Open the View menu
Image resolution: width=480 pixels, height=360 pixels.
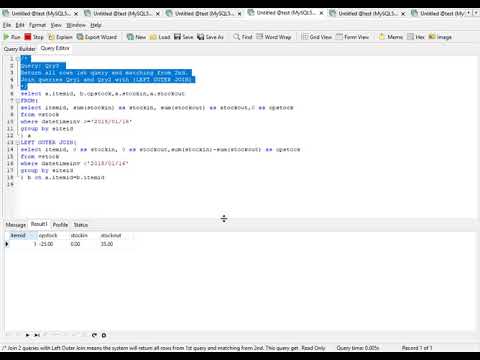(x=56, y=25)
